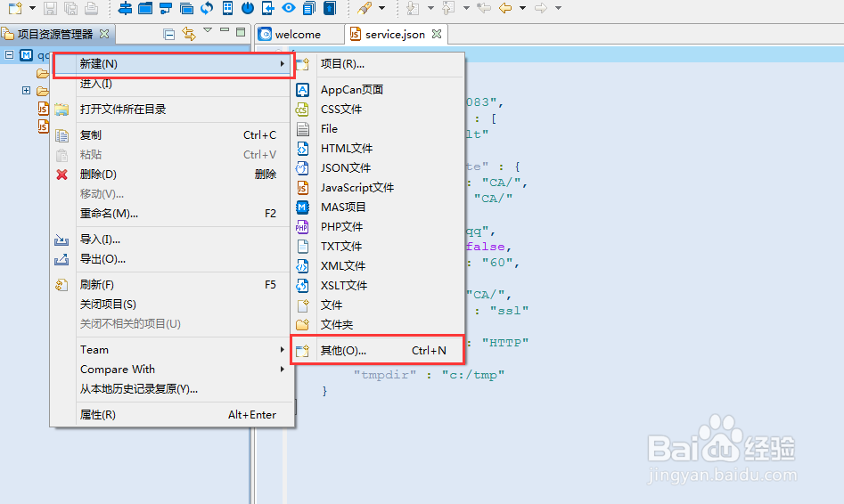This screenshot has height=504, width=844.
Task: Click 删除(D) menu entry
Action: tap(172, 175)
